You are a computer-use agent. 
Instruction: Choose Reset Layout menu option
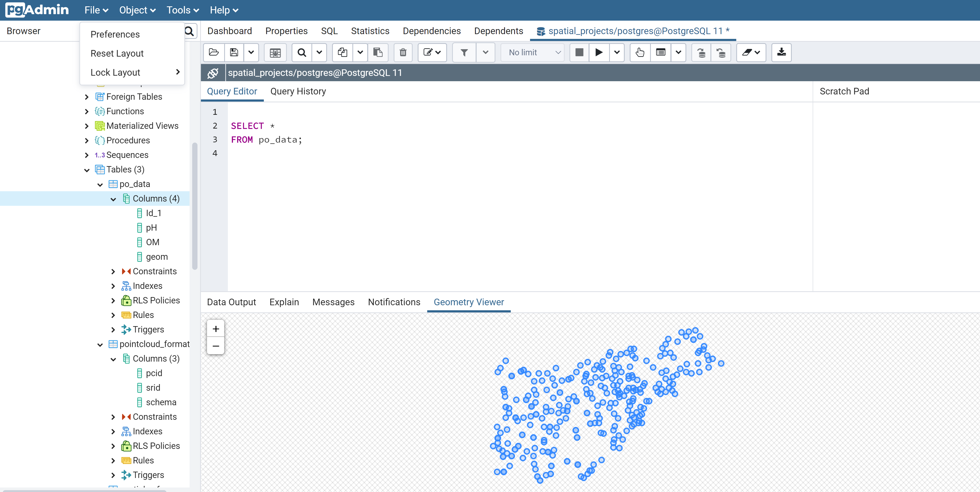pos(117,53)
